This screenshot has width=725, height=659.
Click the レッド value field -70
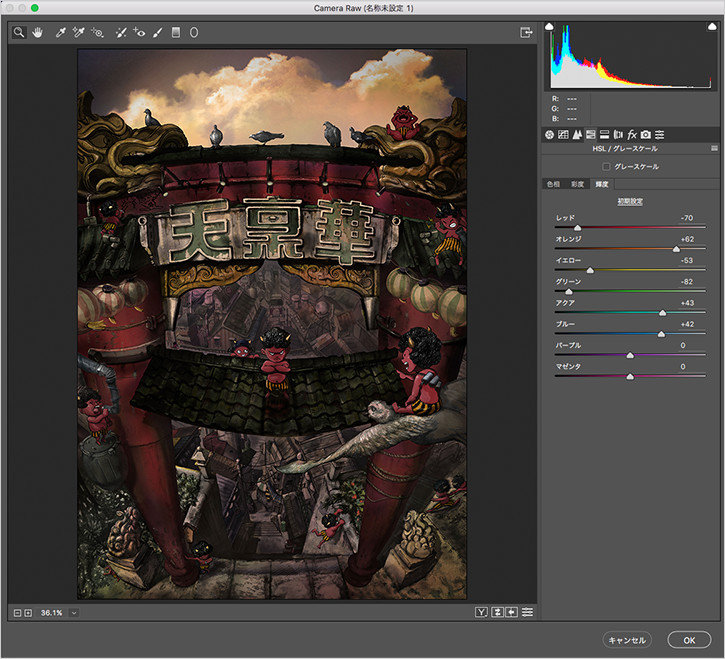tap(687, 218)
